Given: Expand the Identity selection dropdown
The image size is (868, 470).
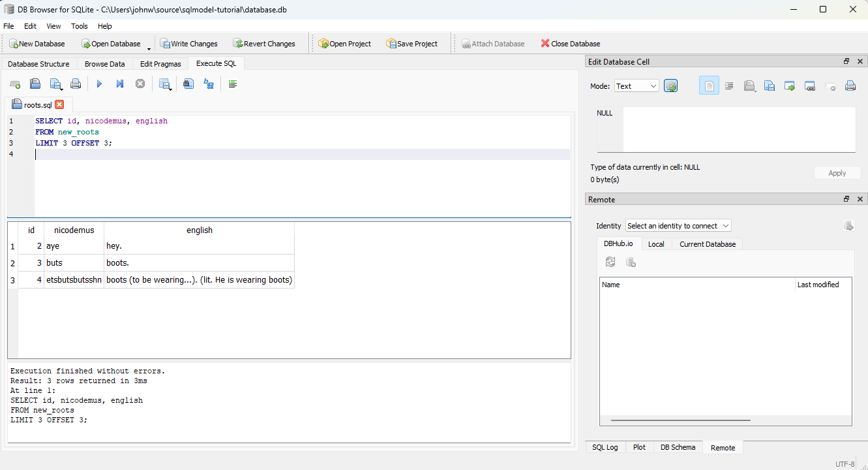Looking at the screenshot, I should point(678,226).
